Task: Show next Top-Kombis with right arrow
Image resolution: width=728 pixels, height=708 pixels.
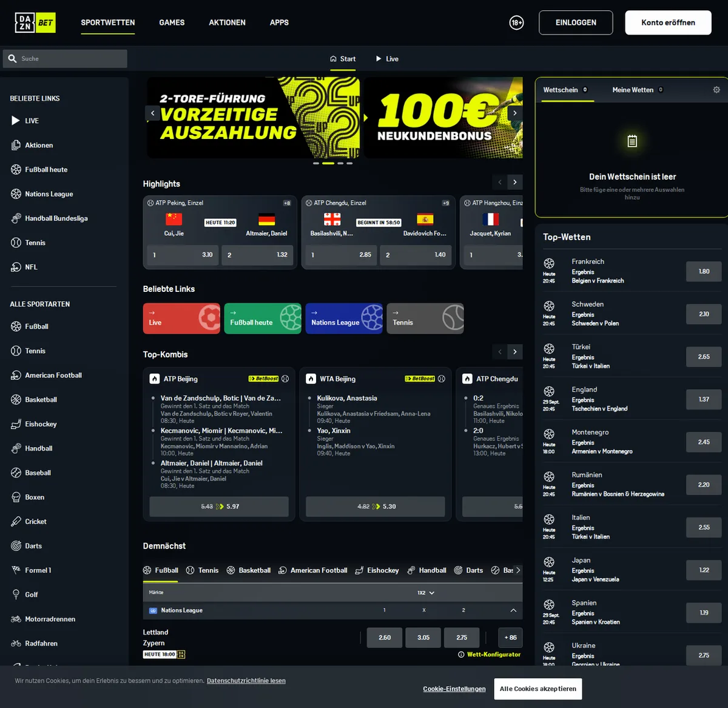Action: point(515,351)
